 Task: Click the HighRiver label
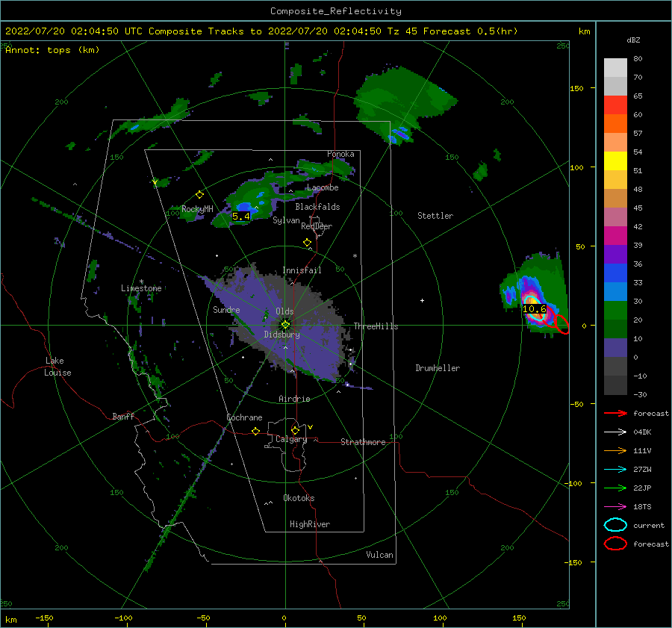coord(310,524)
